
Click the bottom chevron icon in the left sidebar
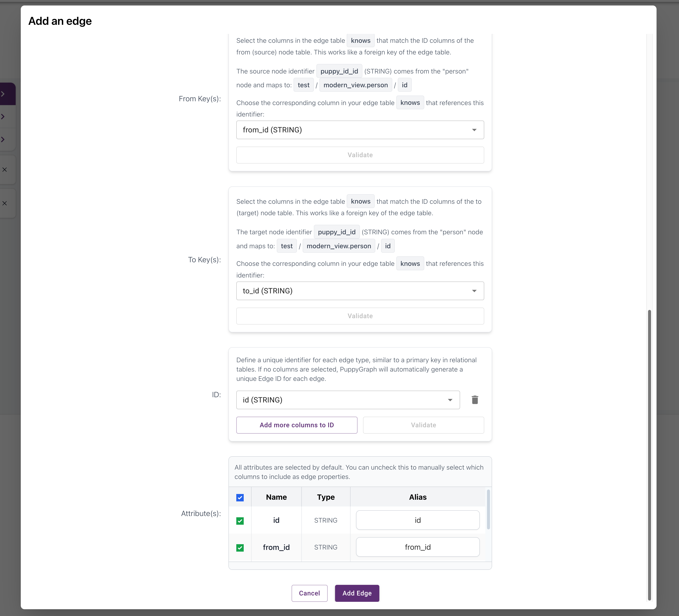pyautogui.click(x=3, y=139)
